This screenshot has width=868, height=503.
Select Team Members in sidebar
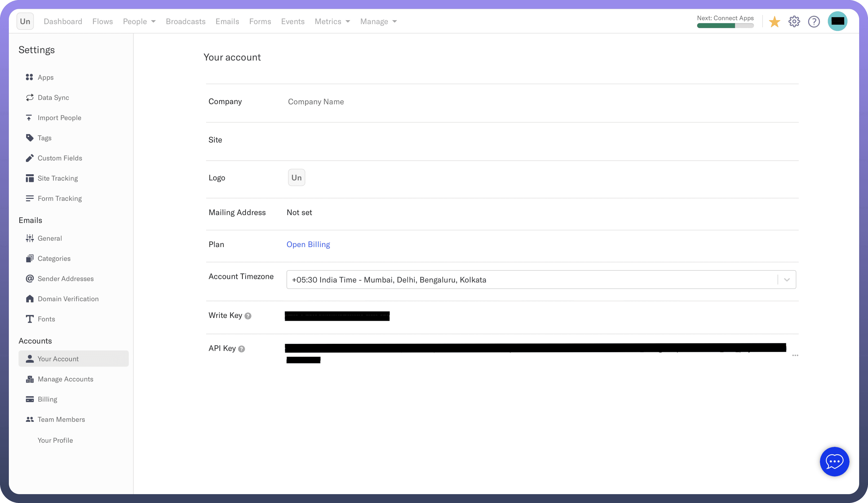pos(61,419)
